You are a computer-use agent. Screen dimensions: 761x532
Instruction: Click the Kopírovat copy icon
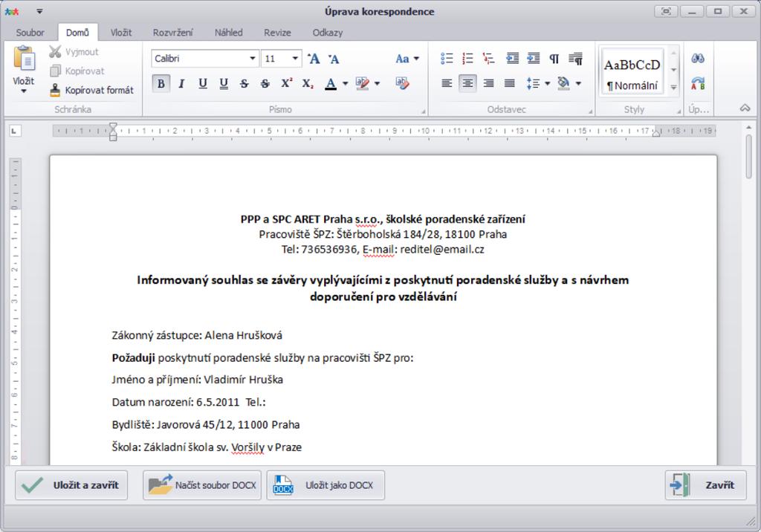point(55,71)
